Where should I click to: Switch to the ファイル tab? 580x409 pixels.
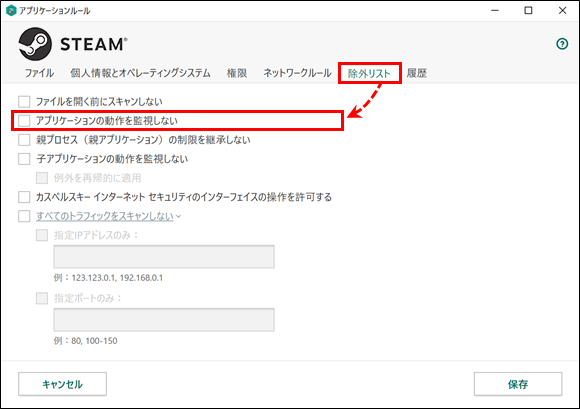click(x=39, y=73)
